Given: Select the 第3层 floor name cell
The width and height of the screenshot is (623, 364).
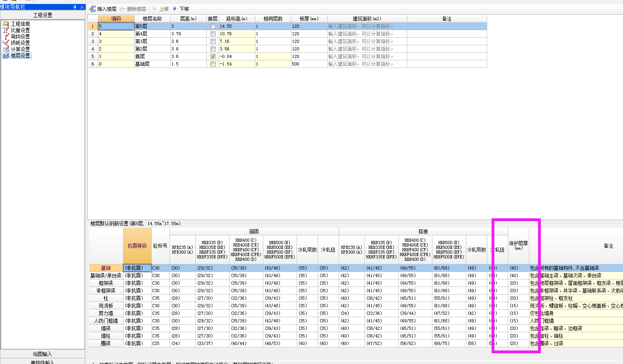Looking at the screenshot, I should 152,41.
